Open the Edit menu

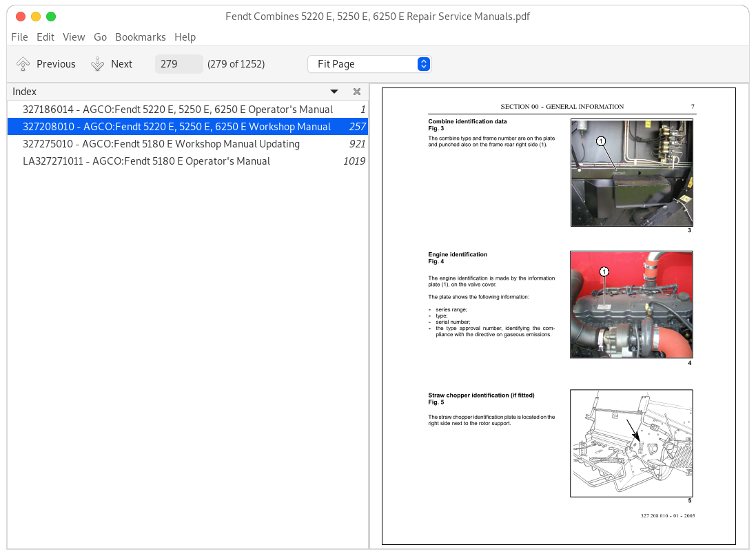click(45, 37)
